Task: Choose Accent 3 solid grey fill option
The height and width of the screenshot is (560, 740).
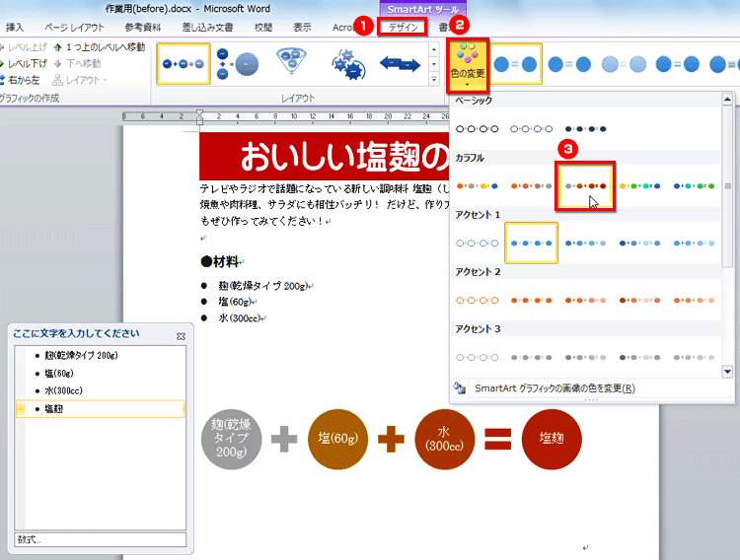Action: click(x=532, y=357)
